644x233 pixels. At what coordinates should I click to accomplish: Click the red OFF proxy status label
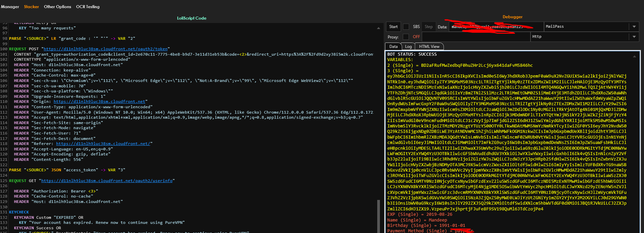point(416,37)
